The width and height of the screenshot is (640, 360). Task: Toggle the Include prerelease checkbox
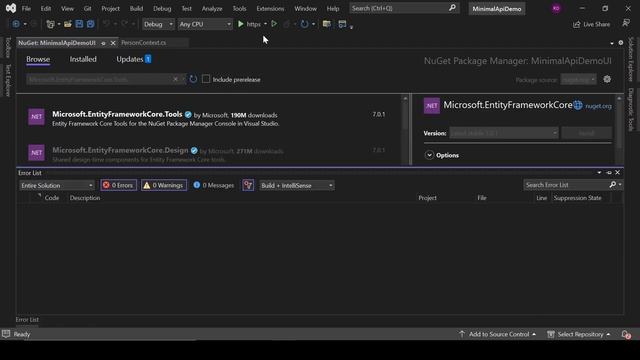pos(206,79)
